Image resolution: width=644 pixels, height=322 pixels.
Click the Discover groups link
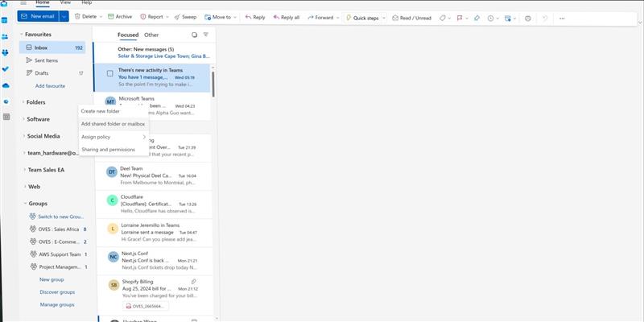pyautogui.click(x=57, y=292)
